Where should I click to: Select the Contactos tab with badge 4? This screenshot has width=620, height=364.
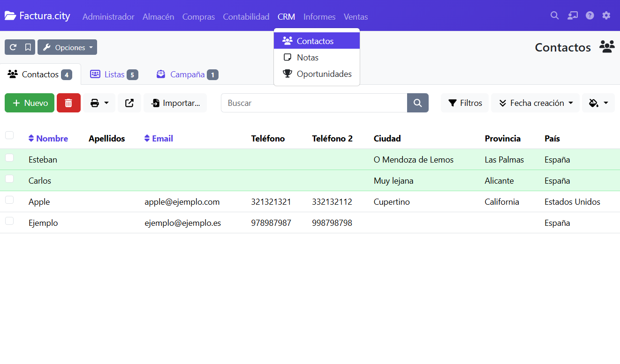(40, 74)
